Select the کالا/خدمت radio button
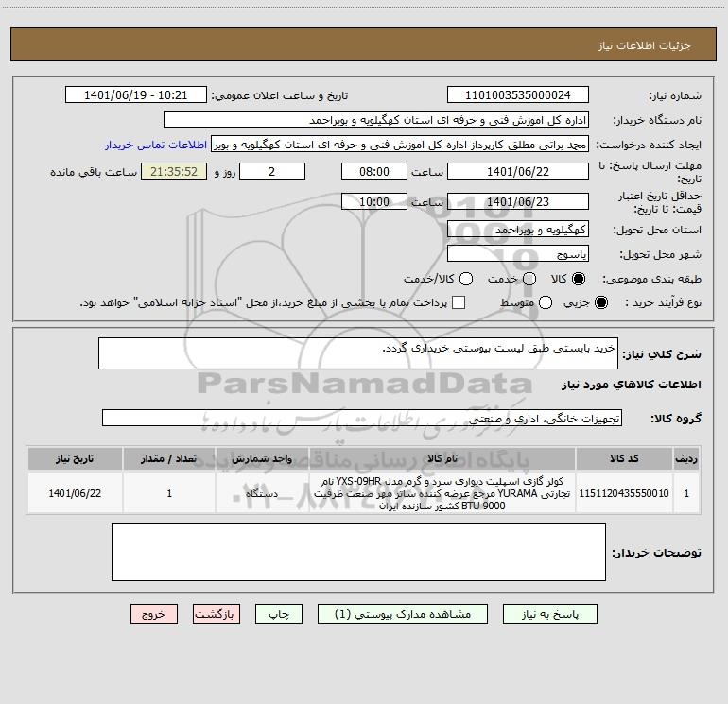The image size is (728, 704). 466,279
